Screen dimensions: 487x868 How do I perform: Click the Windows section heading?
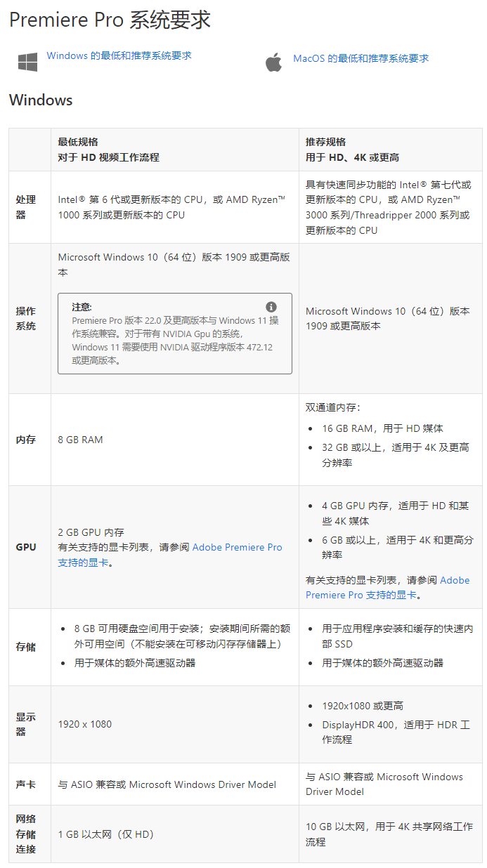click(41, 100)
